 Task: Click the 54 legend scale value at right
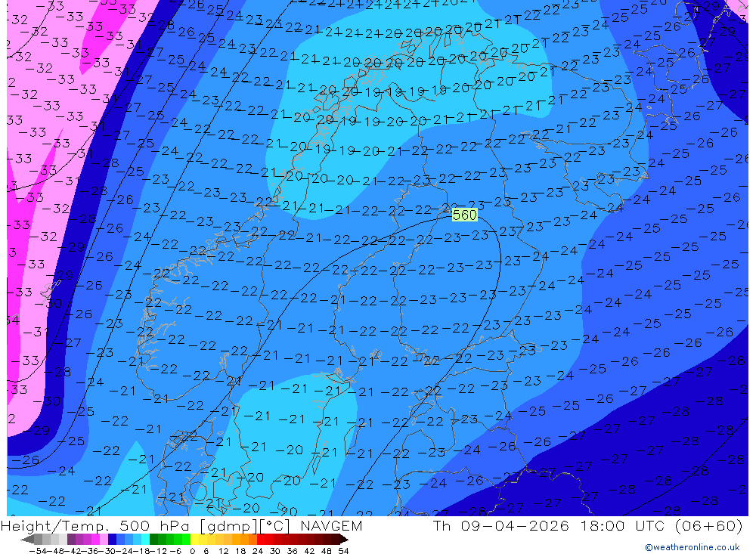point(343,551)
